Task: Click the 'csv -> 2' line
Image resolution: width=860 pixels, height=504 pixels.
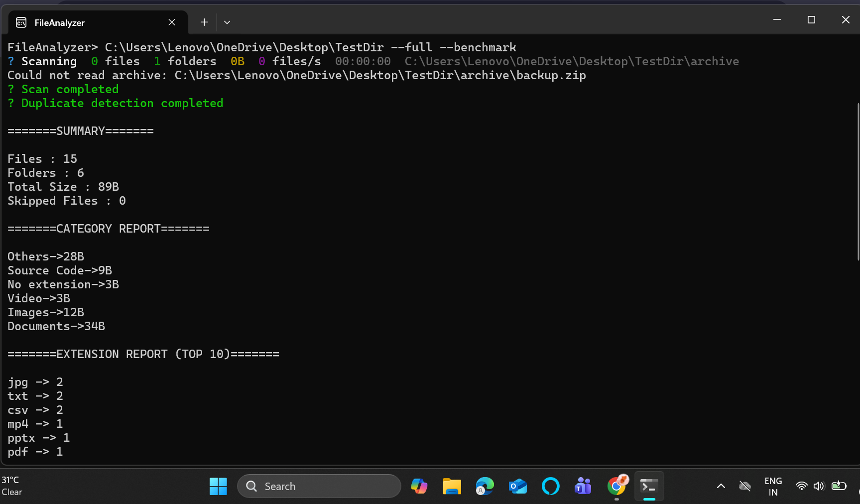Action: click(35, 410)
